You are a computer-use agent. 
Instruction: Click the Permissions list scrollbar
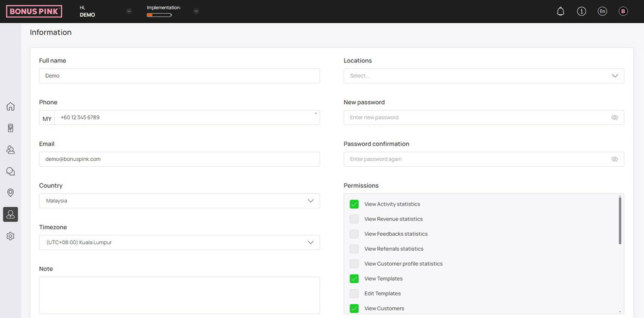click(x=620, y=221)
